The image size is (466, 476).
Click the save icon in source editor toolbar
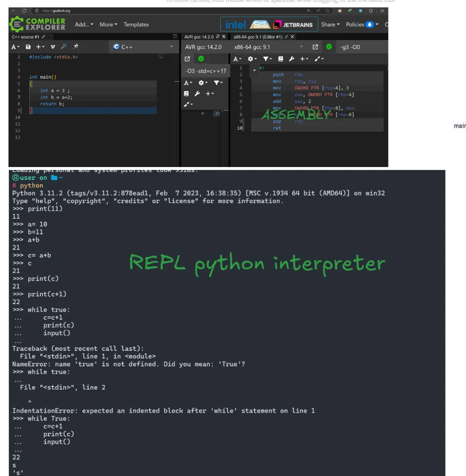coord(28,47)
